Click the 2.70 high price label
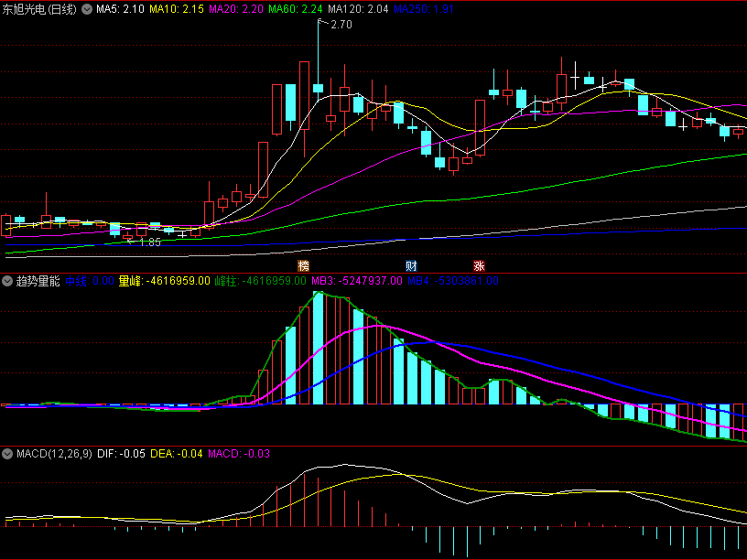 pyautogui.click(x=341, y=25)
